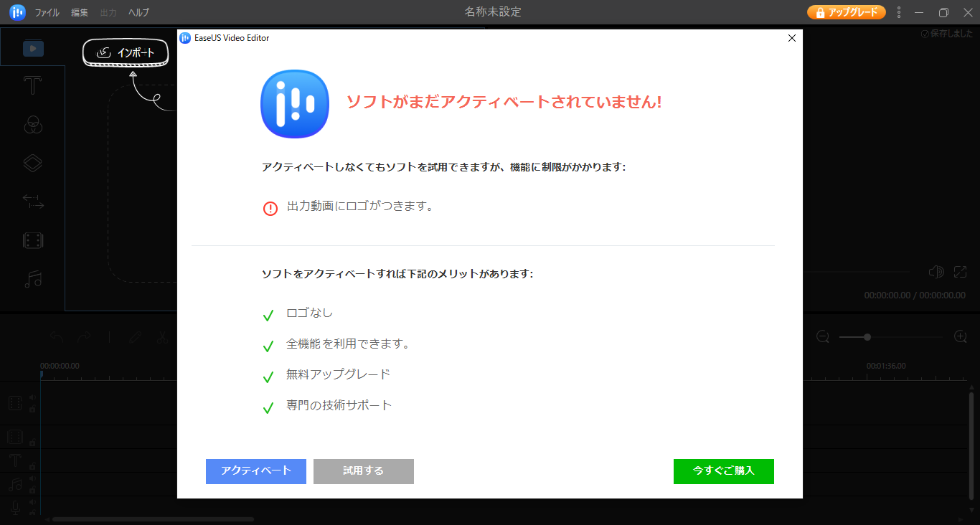Viewport: 980px width, 525px height.
Task: Click the 無料アップグレード text
Action: [x=339, y=374]
